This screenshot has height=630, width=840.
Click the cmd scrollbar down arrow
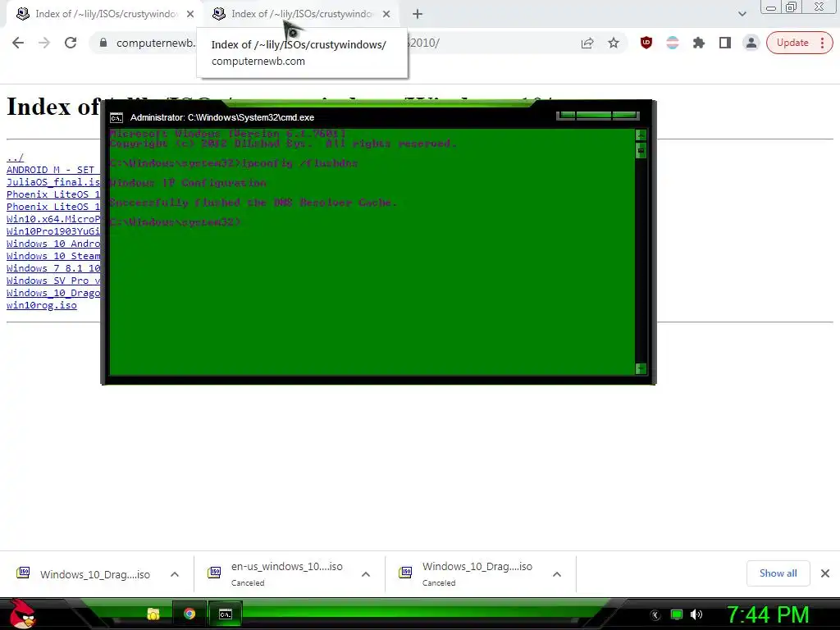click(x=641, y=368)
